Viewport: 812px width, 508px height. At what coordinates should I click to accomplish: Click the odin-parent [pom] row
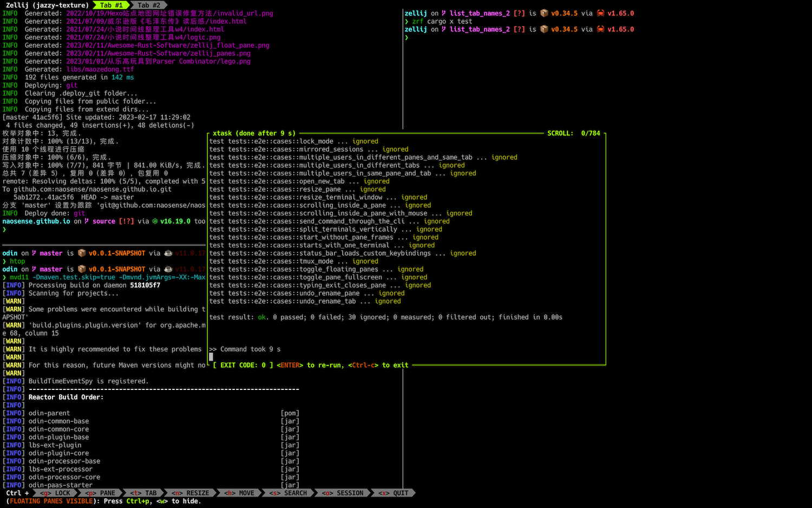pyautogui.click(x=151, y=413)
